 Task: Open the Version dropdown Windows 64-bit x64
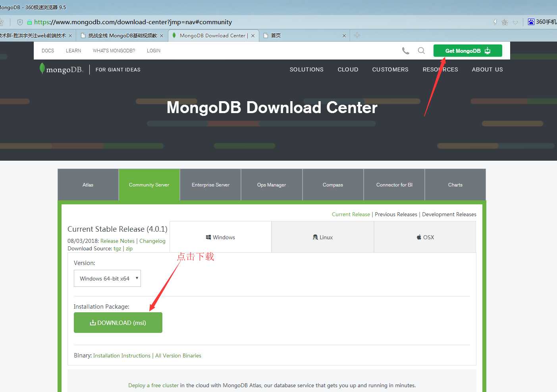[x=107, y=279]
